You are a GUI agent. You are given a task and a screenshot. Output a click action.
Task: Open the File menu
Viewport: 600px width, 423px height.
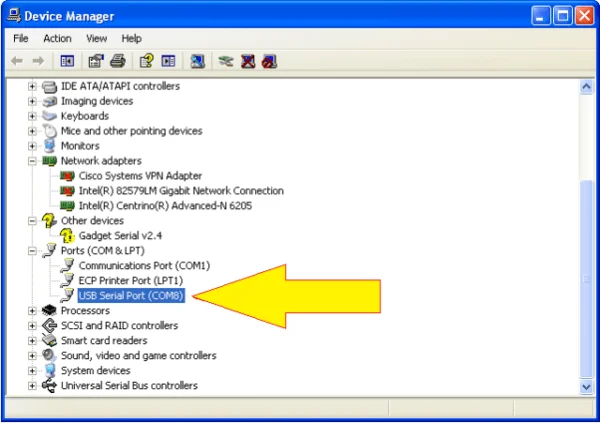(x=21, y=38)
